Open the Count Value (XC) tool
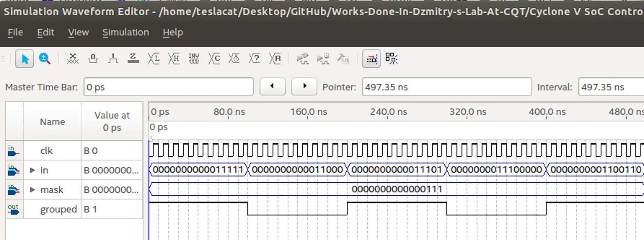Viewport: 644px width, 240px height. [214, 59]
